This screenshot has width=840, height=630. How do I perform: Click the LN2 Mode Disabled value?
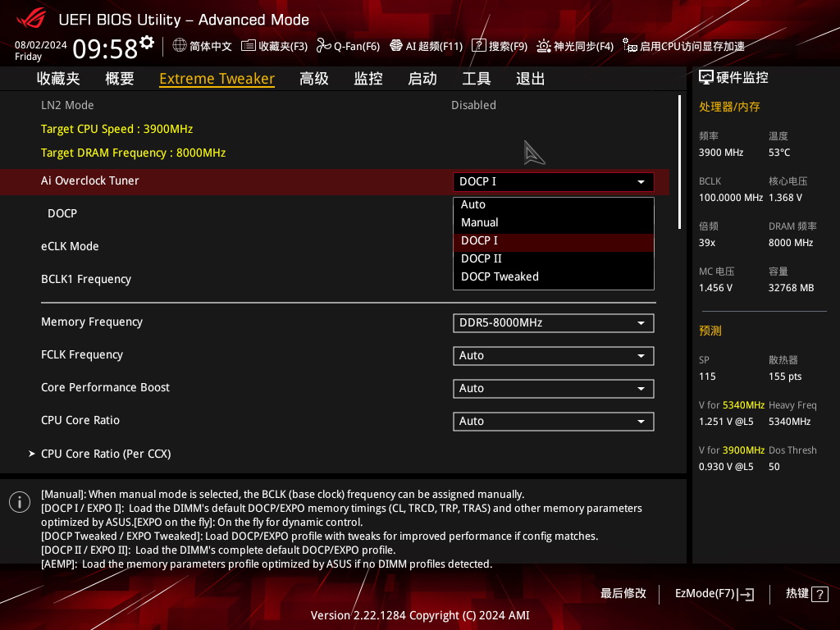point(473,106)
